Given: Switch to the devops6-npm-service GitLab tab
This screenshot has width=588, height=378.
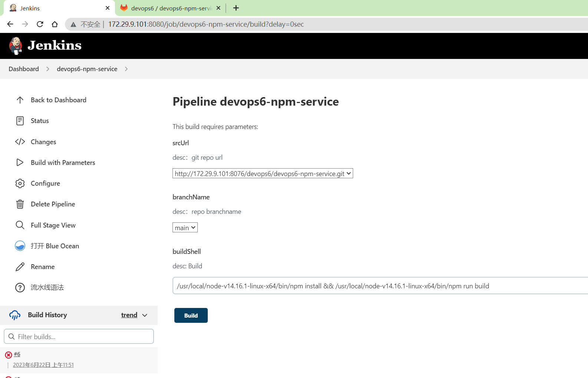Looking at the screenshot, I should [x=171, y=8].
